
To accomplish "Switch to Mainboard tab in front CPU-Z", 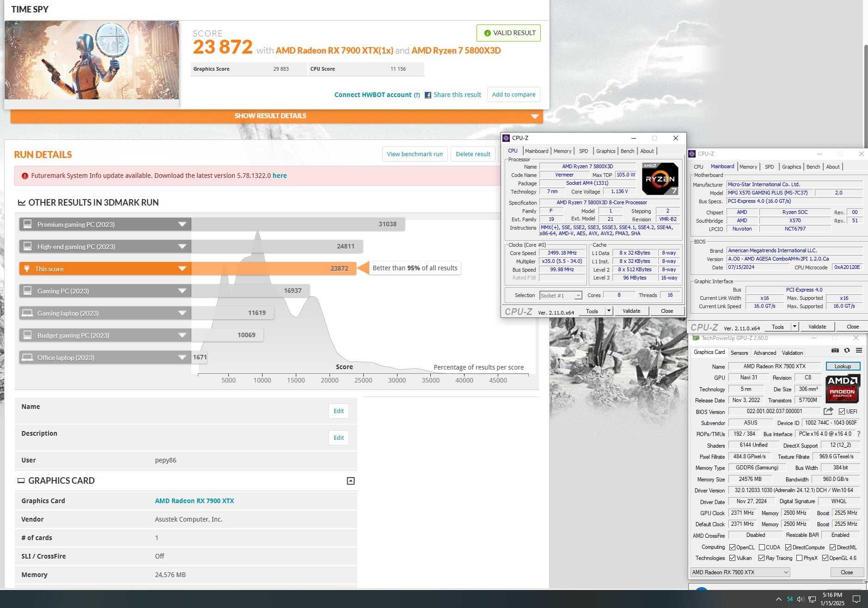I will coord(537,151).
